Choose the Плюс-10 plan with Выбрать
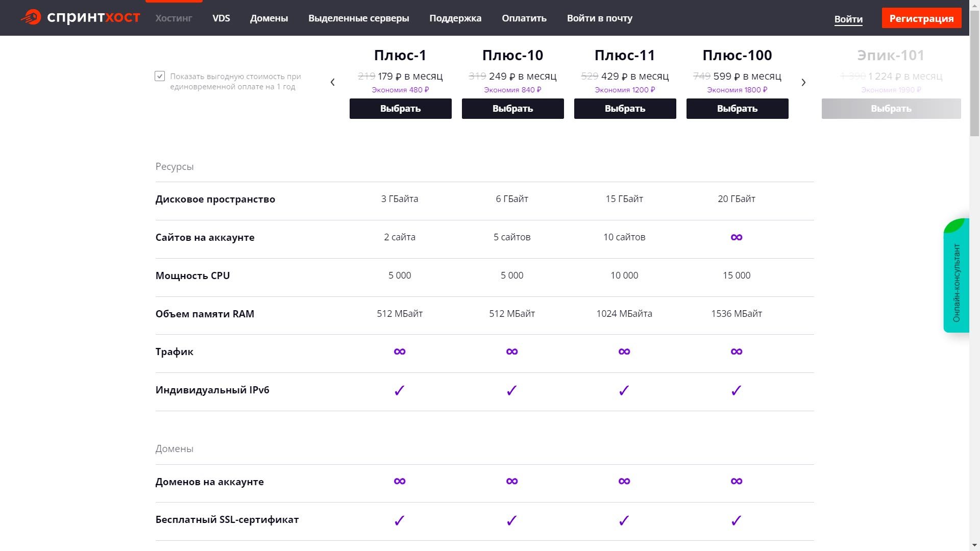Viewport: 980px width, 551px height. click(512, 109)
